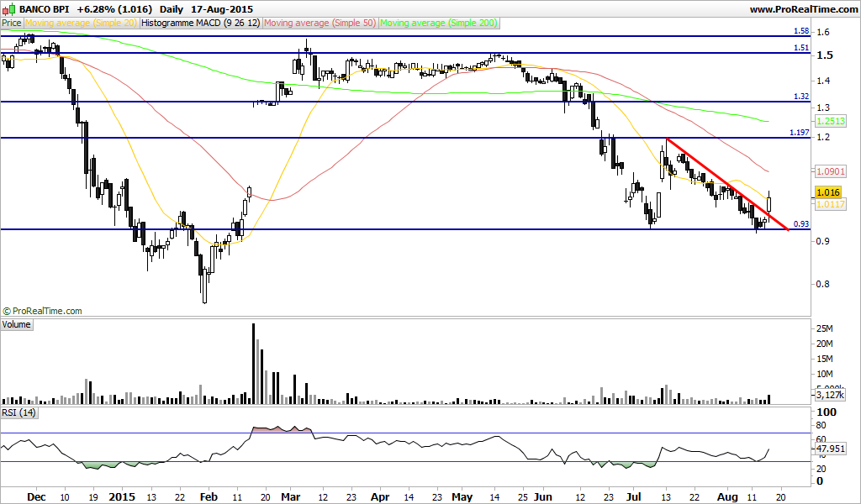Select the Moving average (Simple 50) legend label
861x504 pixels.
point(320,23)
